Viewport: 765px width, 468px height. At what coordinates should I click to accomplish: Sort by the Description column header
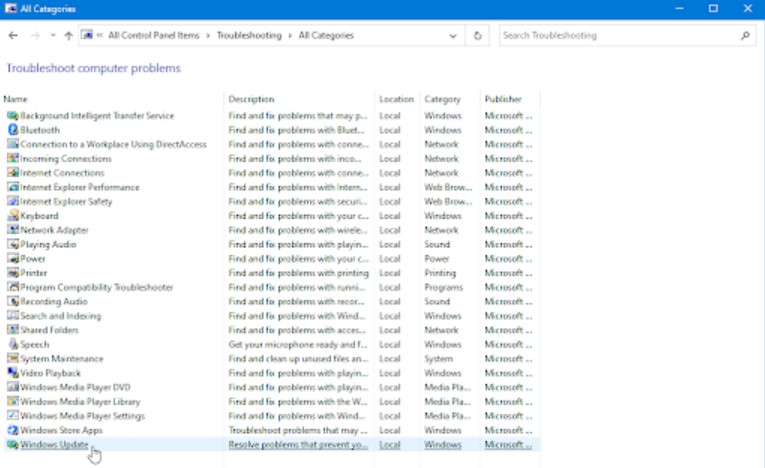[251, 99]
